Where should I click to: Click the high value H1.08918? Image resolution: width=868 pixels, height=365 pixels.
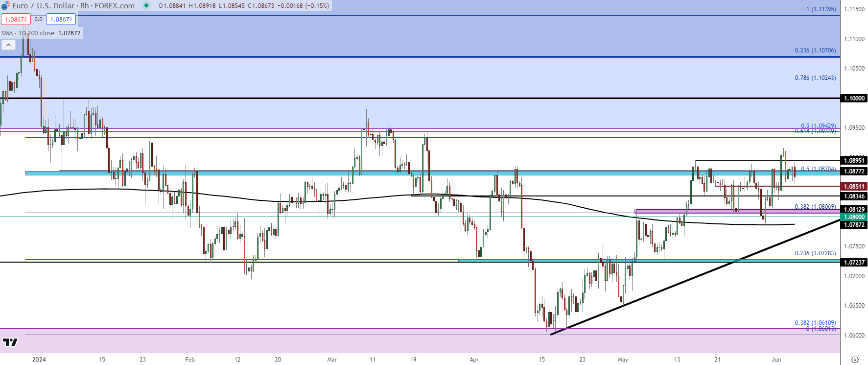[x=202, y=6]
